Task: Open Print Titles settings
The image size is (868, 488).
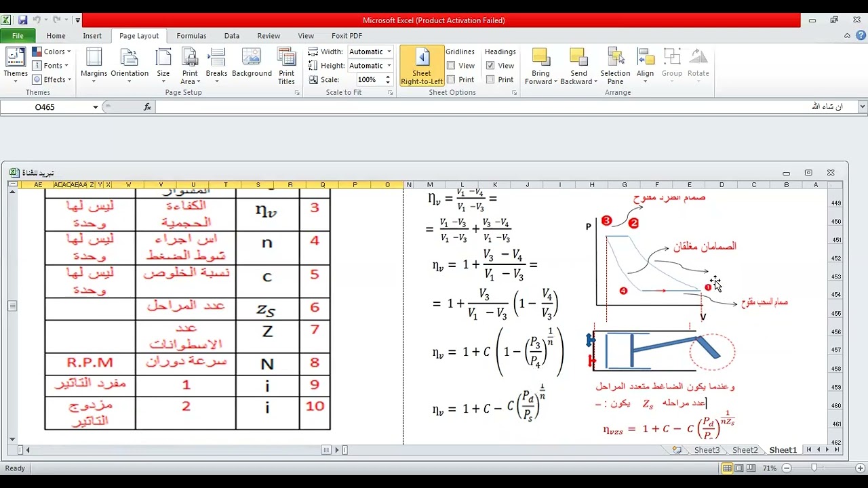Action: click(286, 65)
